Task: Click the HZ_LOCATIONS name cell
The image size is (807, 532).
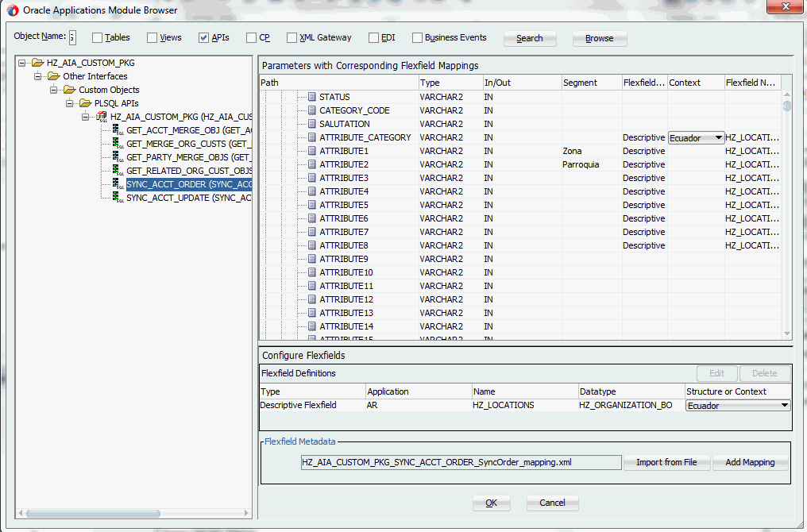Action: [x=525, y=405]
